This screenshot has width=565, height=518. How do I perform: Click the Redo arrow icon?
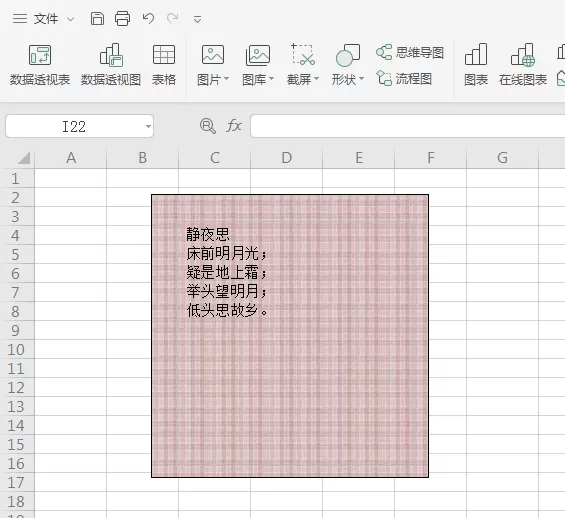173,18
